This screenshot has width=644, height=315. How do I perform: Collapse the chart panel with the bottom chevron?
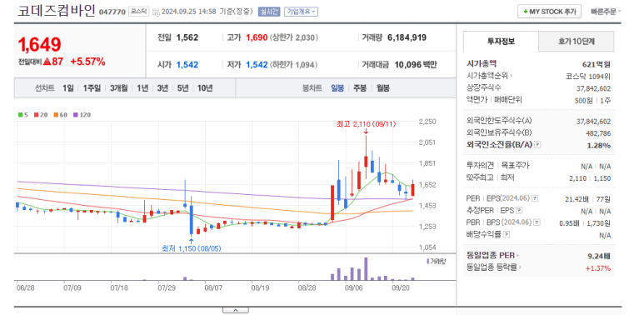click(x=235, y=310)
